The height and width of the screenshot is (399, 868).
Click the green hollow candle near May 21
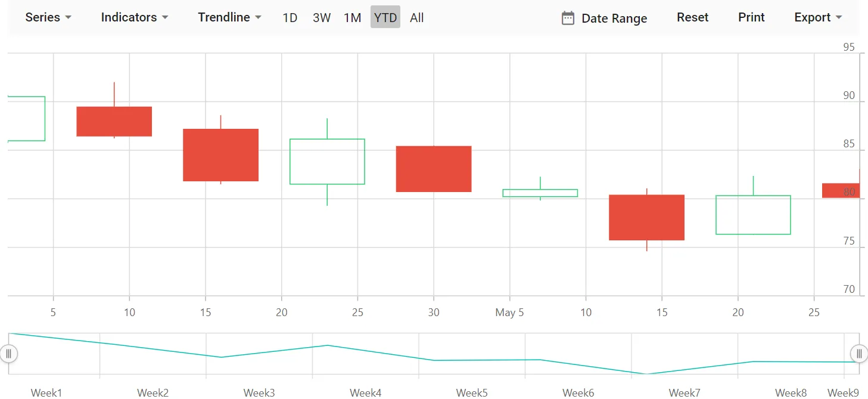point(753,215)
